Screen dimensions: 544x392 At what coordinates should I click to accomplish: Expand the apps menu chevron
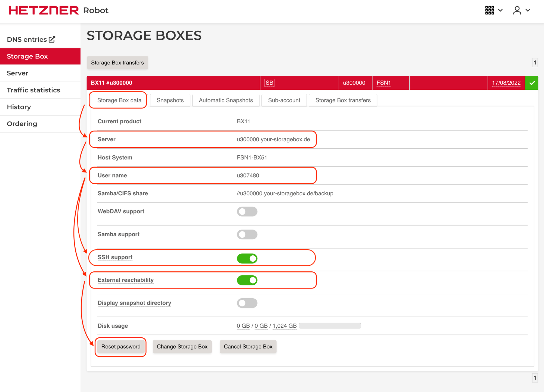click(501, 10)
